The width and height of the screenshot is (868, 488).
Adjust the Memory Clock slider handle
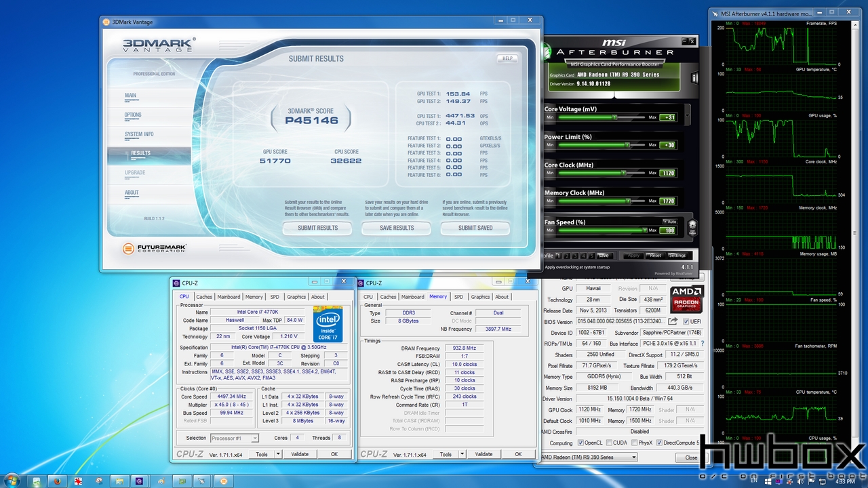point(628,201)
